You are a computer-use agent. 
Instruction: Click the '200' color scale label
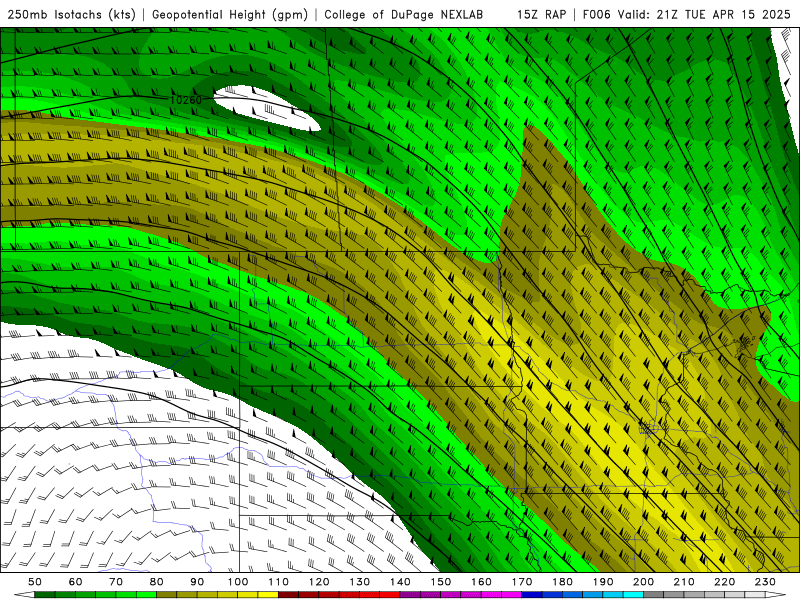pyautogui.click(x=643, y=582)
